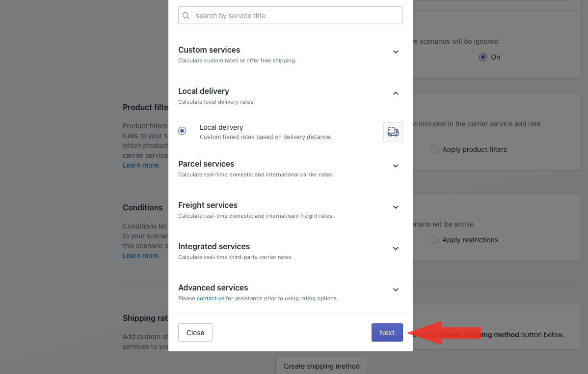Expand Integrated services section

pos(396,249)
